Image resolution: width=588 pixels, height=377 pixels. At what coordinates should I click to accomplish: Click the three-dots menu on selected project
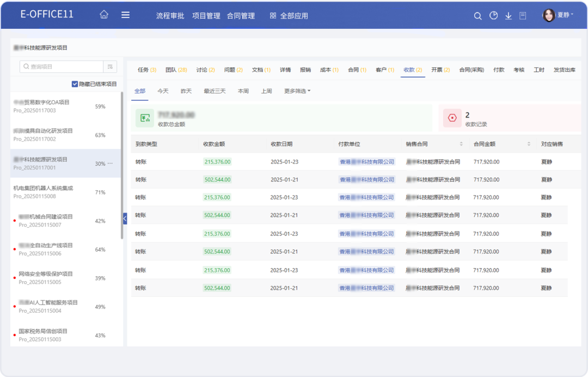tap(111, 163)
